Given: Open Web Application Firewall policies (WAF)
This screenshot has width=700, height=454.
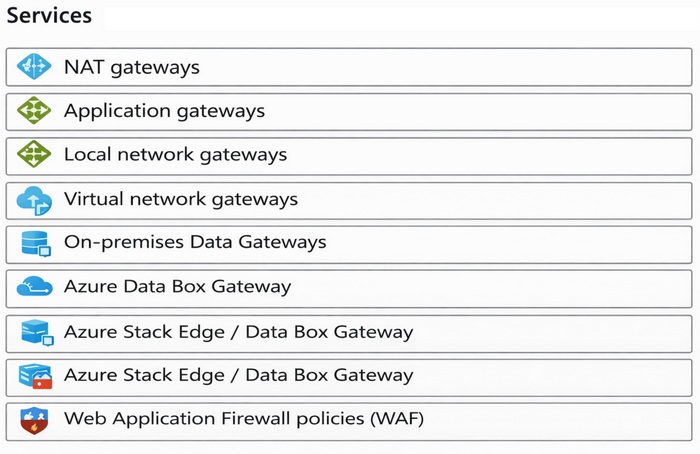Looking at the screenshot, I should (244, 419).
